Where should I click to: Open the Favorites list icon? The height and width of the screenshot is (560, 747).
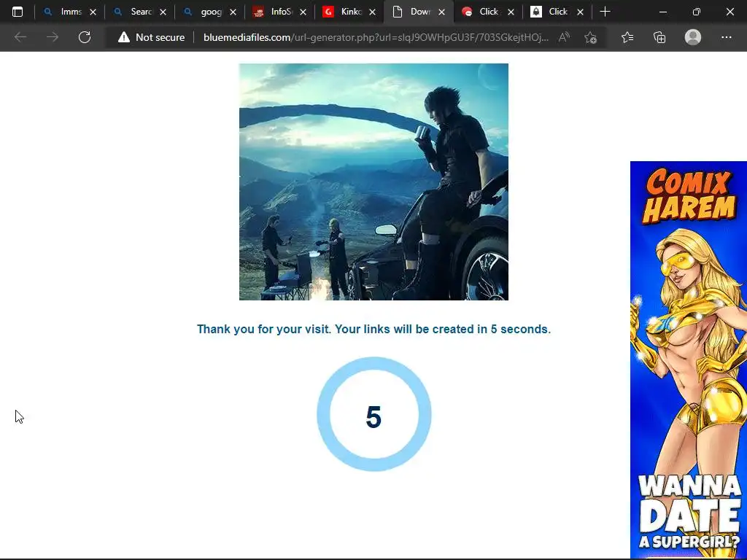(x=627, y=37)
